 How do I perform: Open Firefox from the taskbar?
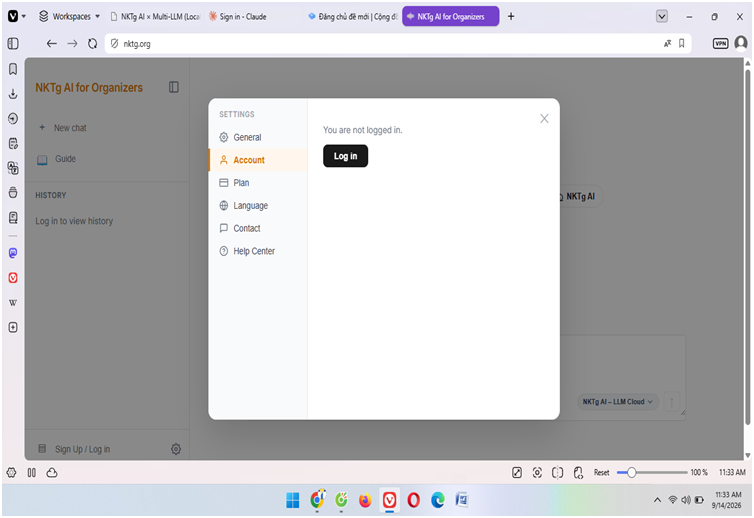(x=365, y=500)
